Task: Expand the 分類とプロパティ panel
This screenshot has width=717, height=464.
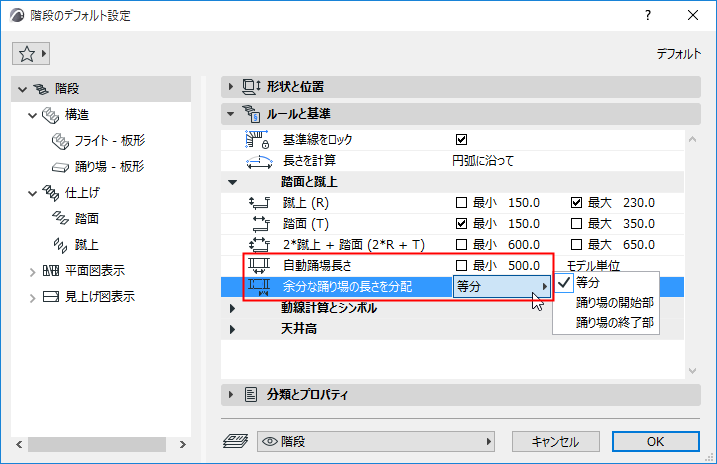Action: [x=230, y=394]
